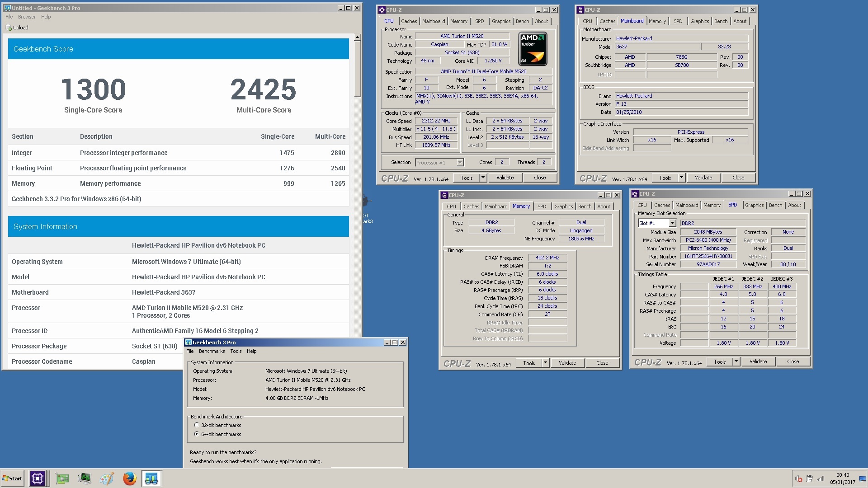Expand Tools arrow in CPU-Z CPU window
The image size is (868, 488).
(x=483, y=178)
